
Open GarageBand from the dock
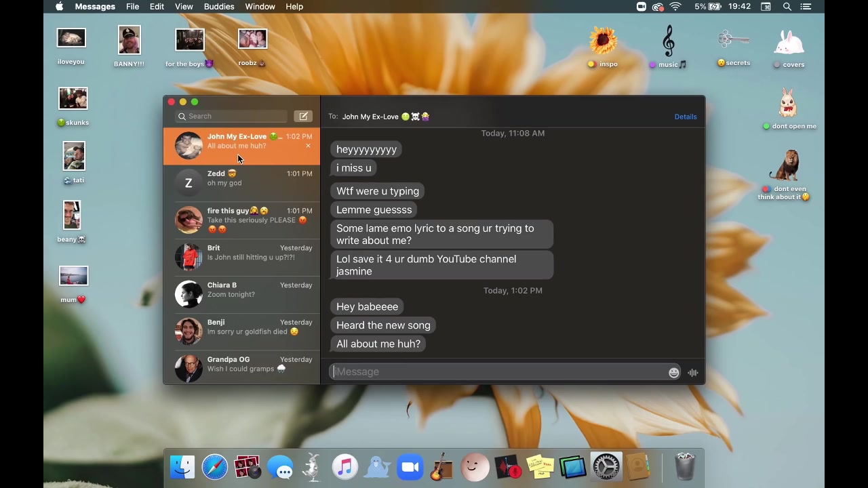pyautogui.click(x=442, y=468)
